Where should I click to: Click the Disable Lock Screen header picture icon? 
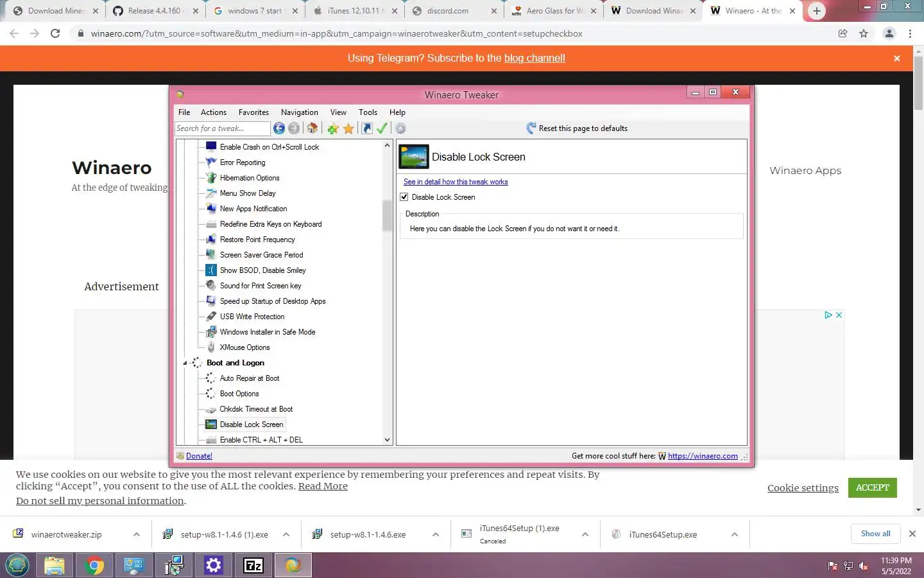414,157
